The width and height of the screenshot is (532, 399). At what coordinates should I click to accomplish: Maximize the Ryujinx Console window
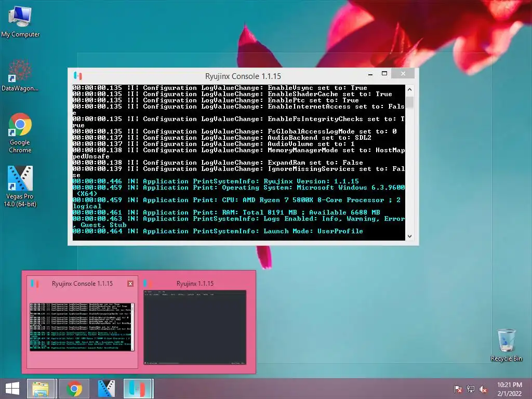point(384,74)
